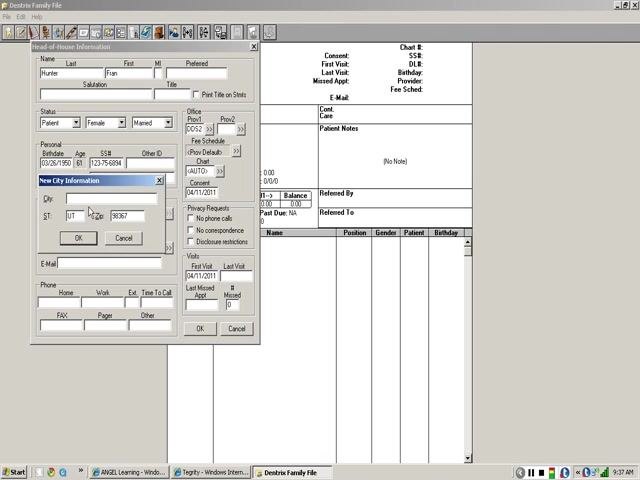Check the No phone calls option
The image size is (640, 480).
pyautogui.click(x=190, y=218)
